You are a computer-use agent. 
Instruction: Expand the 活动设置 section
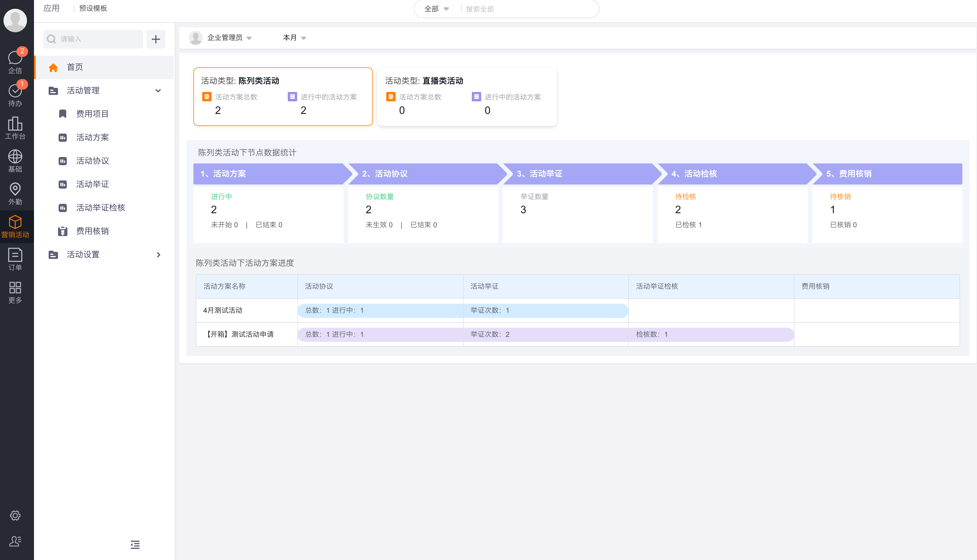[x=158, y=255]
